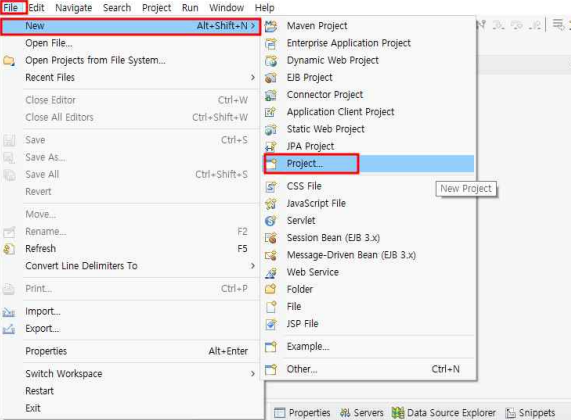Click the Refresh icon in File menu

coord(9,249)
